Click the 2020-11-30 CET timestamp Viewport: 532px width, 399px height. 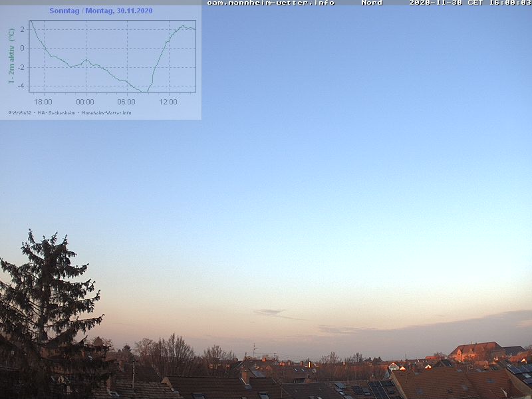coord(469,3)
